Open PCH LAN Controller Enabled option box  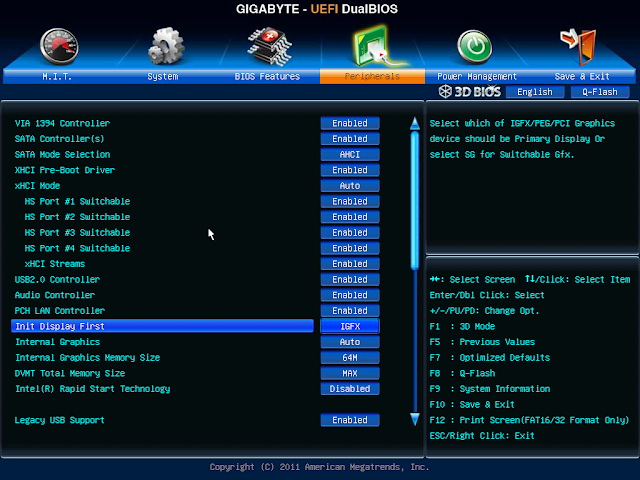tap(350, 311)
